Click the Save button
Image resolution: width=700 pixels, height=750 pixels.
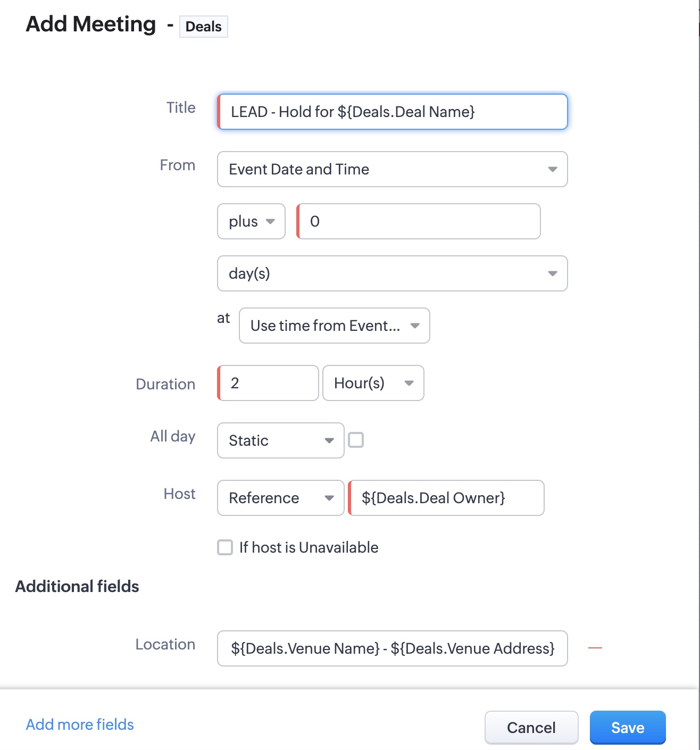tap(628, 727)
